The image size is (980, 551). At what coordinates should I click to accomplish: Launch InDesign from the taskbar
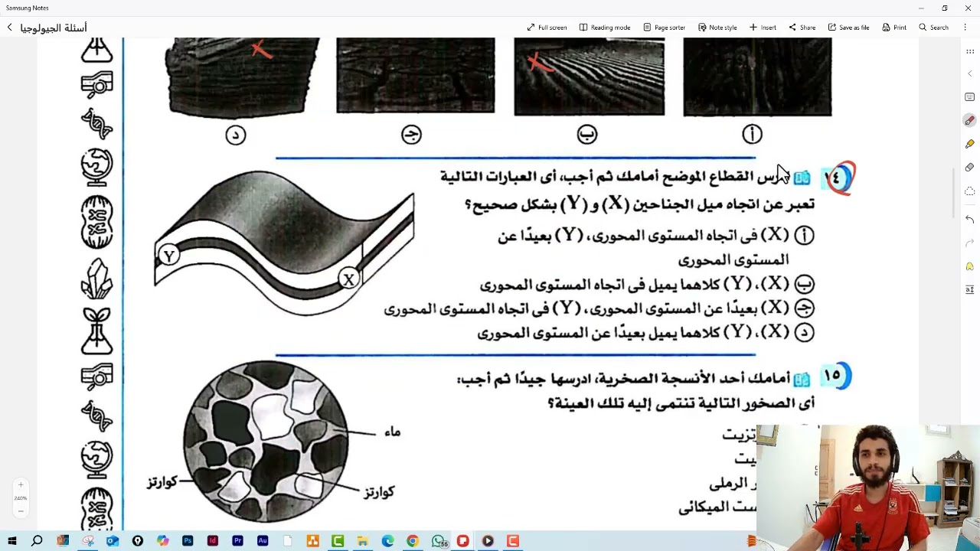[213, 541]
